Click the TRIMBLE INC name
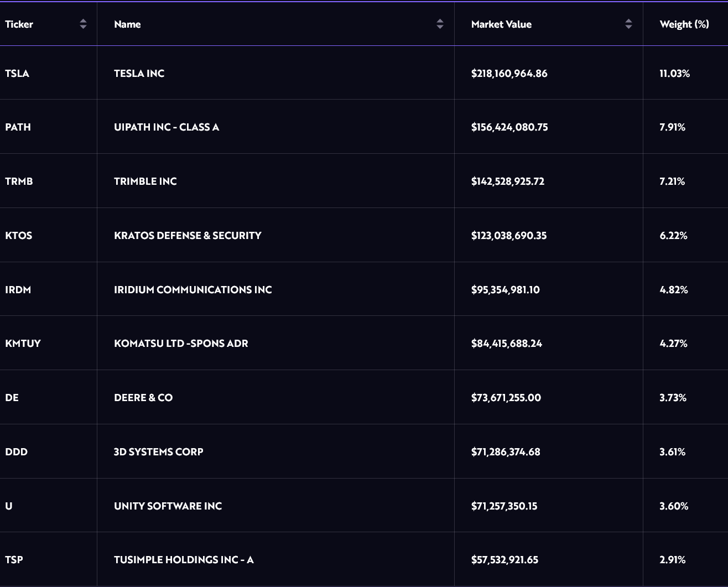 pyautogui.click(x=145, y=181)
